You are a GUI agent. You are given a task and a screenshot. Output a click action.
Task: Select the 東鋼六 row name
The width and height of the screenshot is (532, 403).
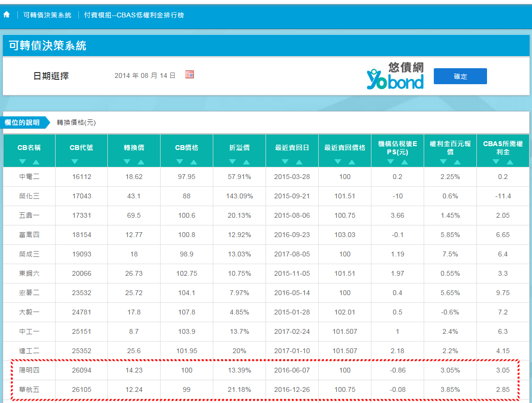(x=29, y=273)
